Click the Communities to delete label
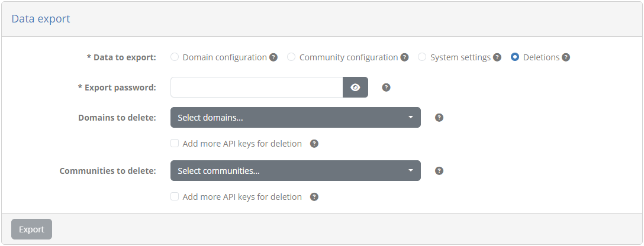The height and width of the screenshot is (246, 644). tap(108, 171)
